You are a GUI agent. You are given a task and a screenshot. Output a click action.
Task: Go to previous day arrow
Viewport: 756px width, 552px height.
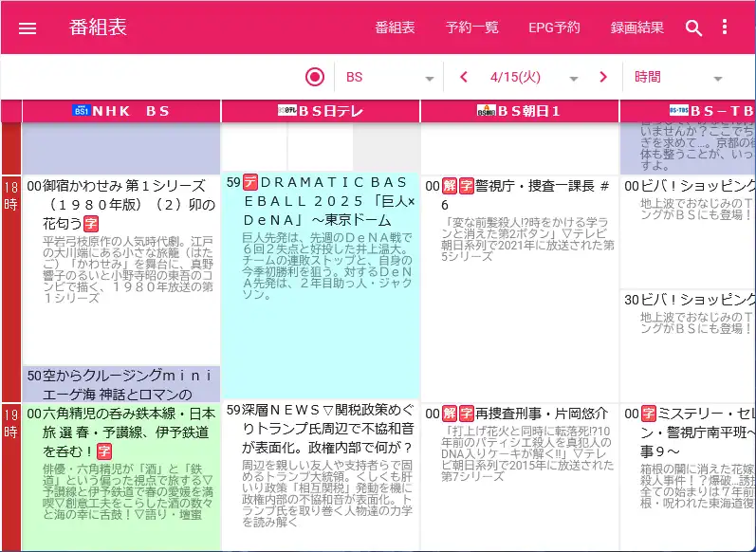coord(464,77)
